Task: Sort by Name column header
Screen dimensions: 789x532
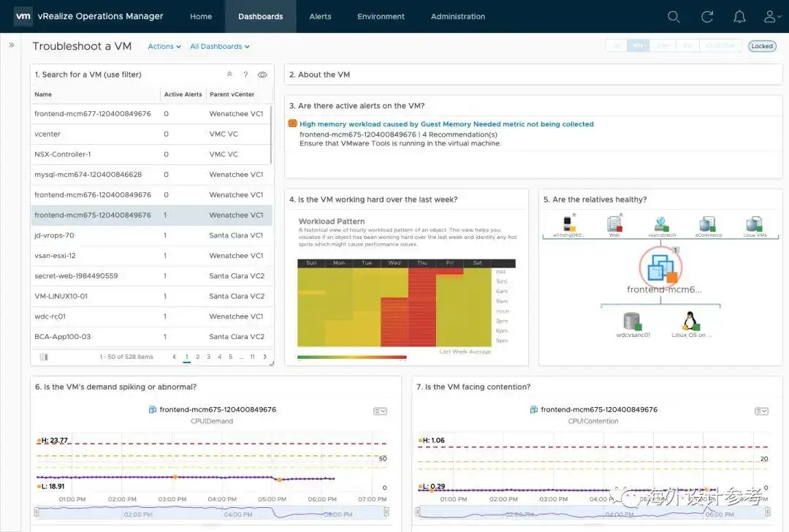Action: click(x=43, y=94)
